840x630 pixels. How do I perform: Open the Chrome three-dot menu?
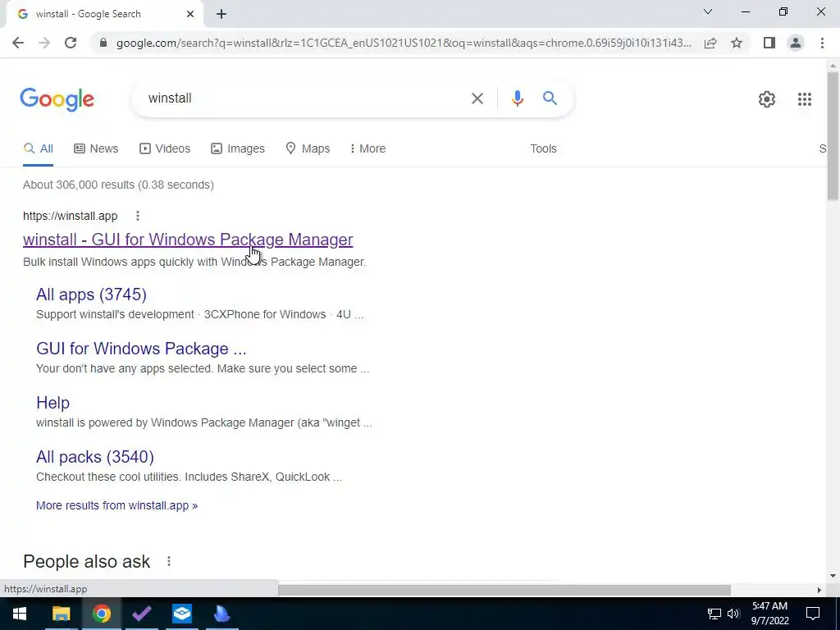[822, 43]
